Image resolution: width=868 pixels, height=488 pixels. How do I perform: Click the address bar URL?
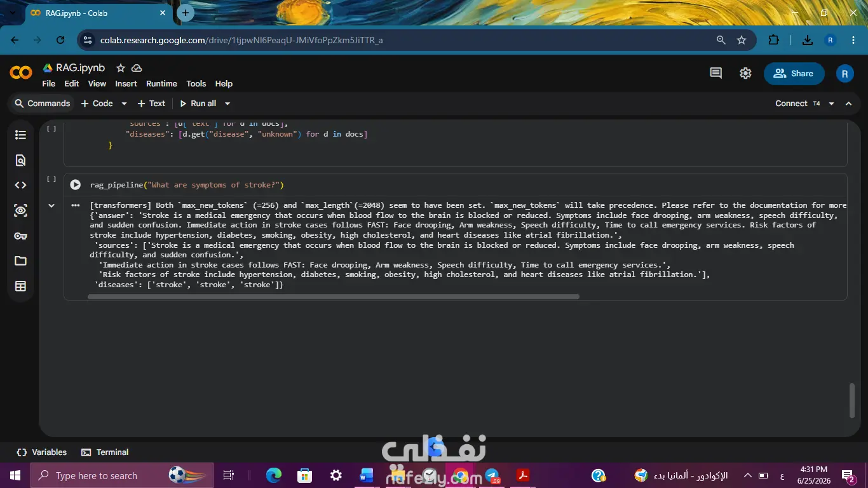pyautogui.click(x=241, y=40)
